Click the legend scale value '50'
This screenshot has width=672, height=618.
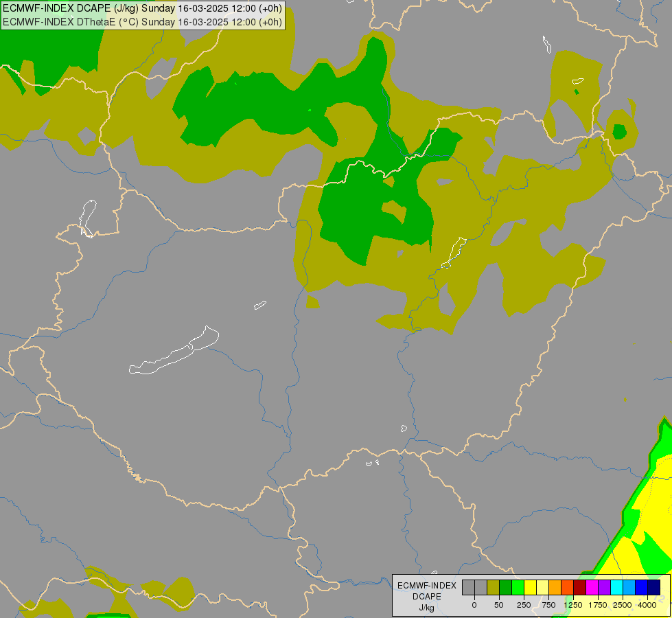(x=499, y=605)
